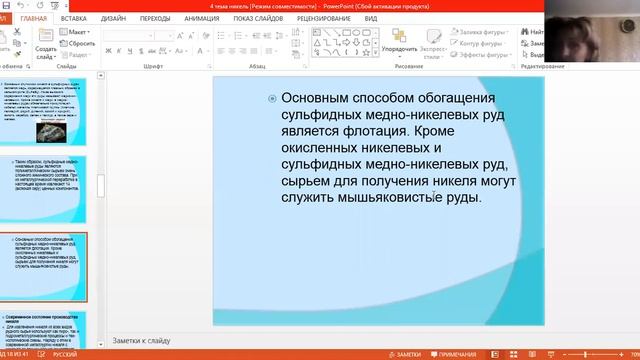Expand shapes gallery with More arrow
The height and width of the screenshot is (360, 640).
376,52
